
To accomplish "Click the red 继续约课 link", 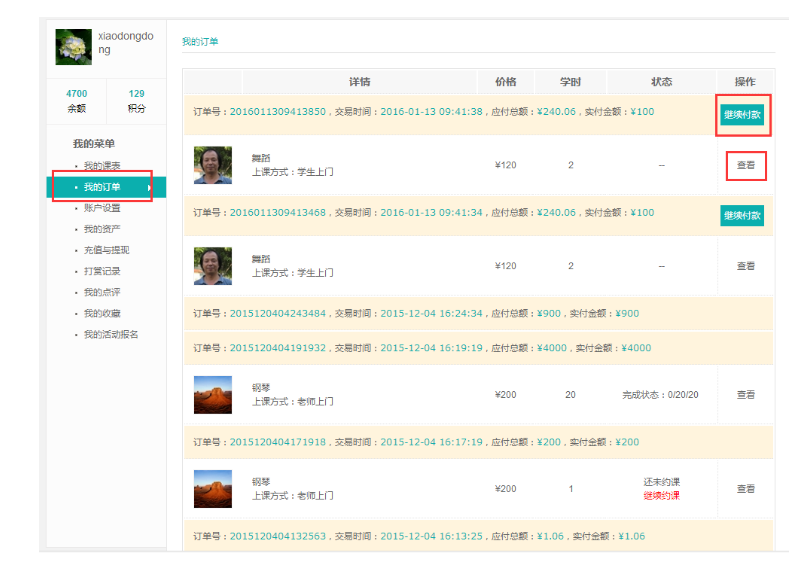I will (x=661, y=496).
